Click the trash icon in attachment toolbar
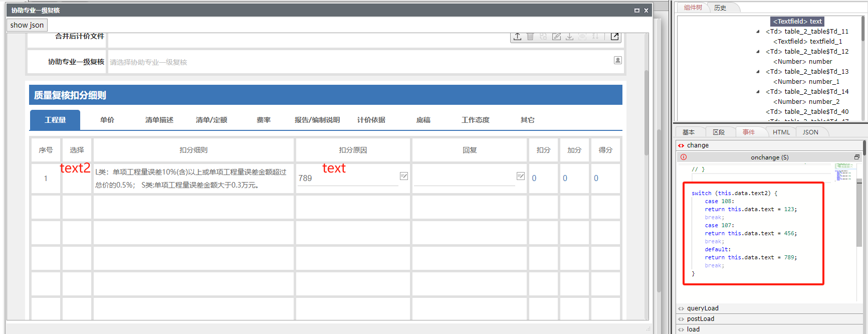The width and height of the screenshot is (868, 334). [x=530, y=37]
